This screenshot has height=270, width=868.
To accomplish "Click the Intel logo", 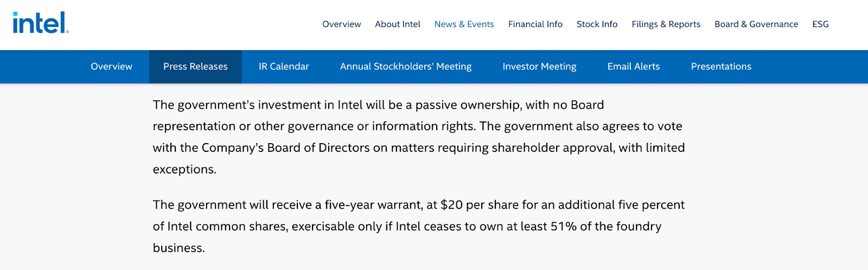I will 41,23.
